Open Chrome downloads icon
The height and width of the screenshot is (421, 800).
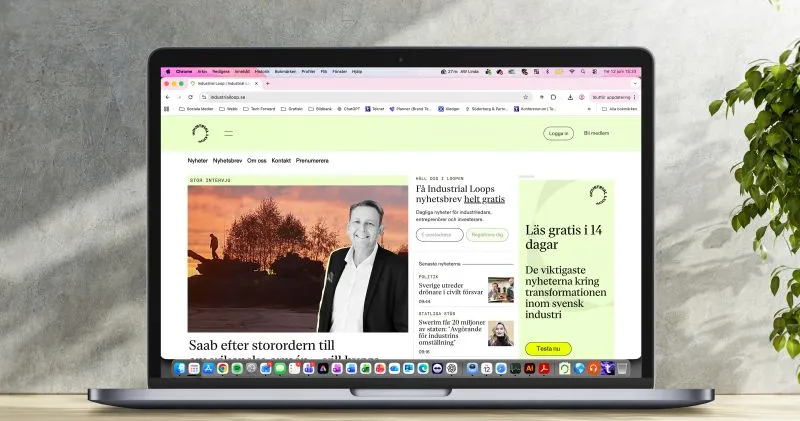(x=570, y=97)
